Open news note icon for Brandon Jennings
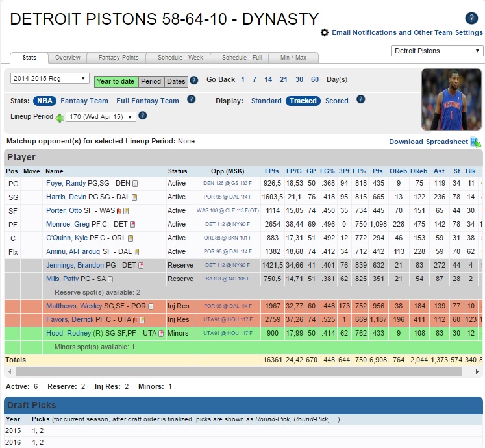485x448 pixels. (x=141, y=266)
